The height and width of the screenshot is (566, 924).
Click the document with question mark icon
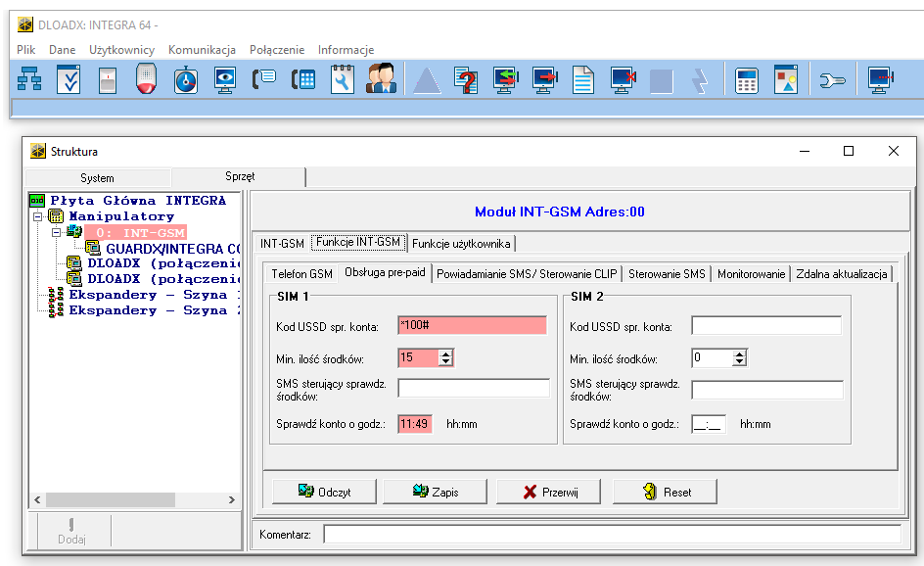tap(466, 79)
